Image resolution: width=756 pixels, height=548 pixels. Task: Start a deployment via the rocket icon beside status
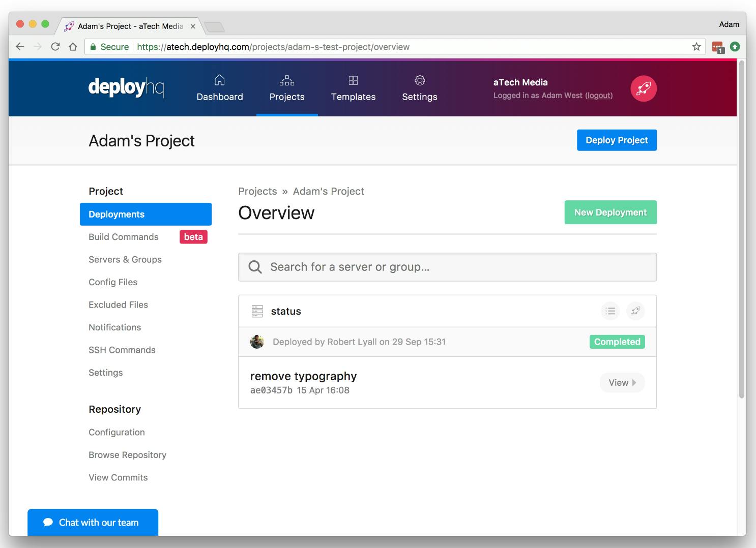(635, 311)
